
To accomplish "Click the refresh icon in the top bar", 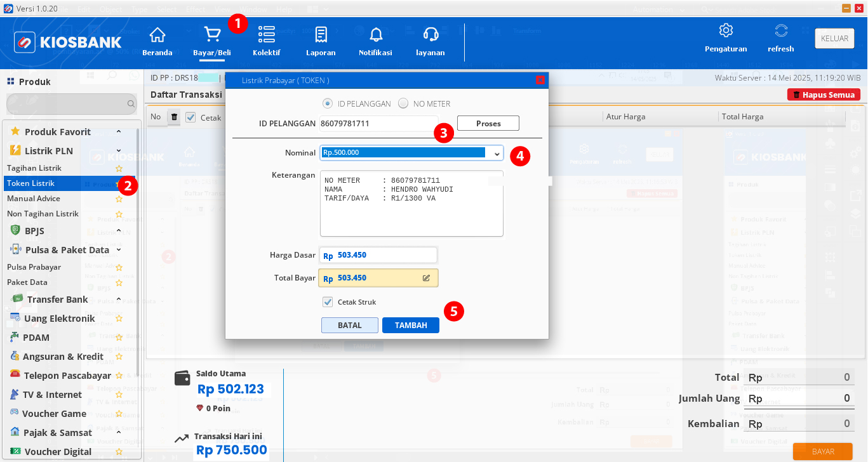I will coord(780,38).
